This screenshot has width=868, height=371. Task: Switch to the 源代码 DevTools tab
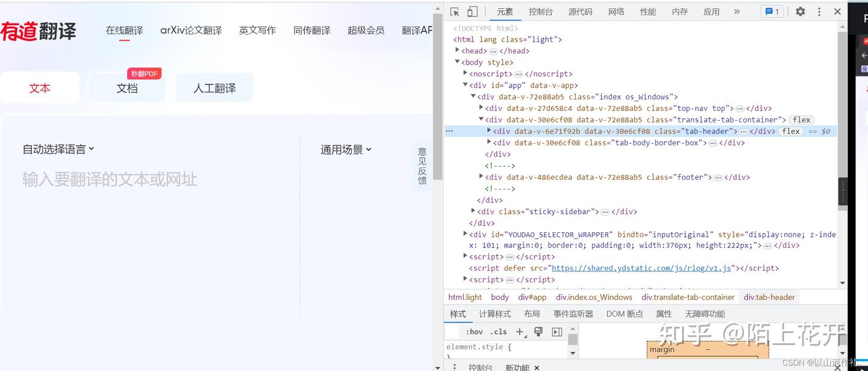click(x=580, y=11)
